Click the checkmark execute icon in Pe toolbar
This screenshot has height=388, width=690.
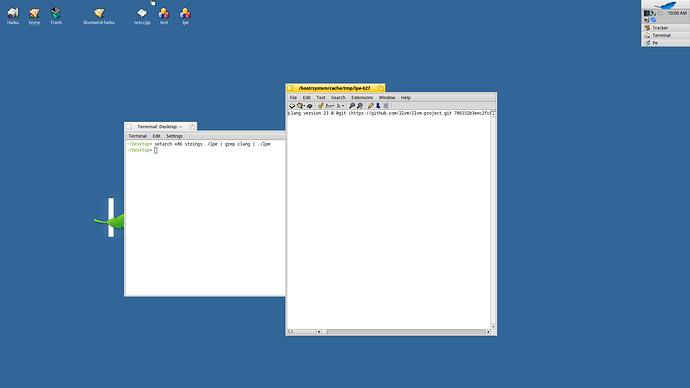tap(320, 106)
